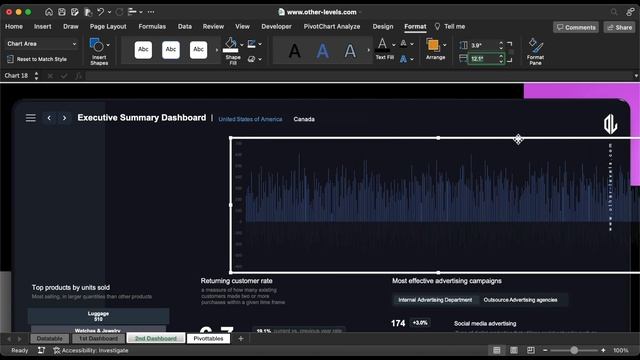Open the Chart Area element dropdown
The height and width of the screenshot is (360, 640).
74,44
